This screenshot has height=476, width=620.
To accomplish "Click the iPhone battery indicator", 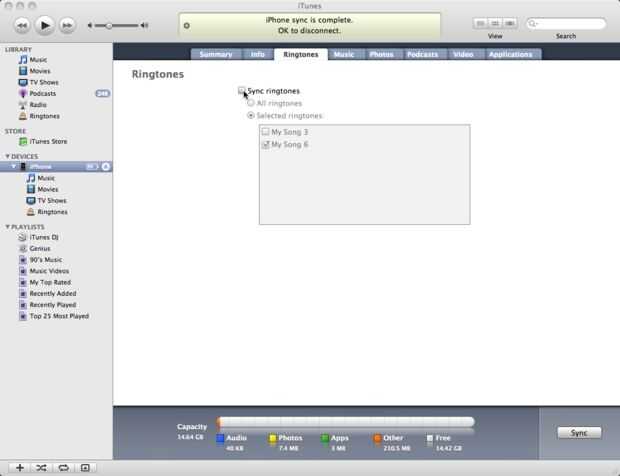I will point(92,166).
